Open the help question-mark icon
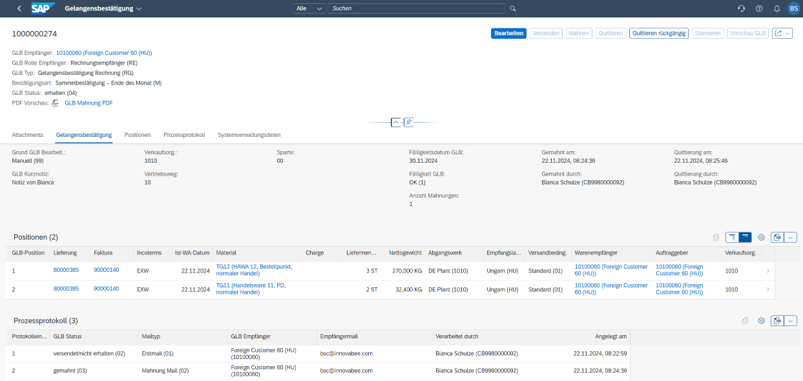The image size is (803, 381). [759, 9]
